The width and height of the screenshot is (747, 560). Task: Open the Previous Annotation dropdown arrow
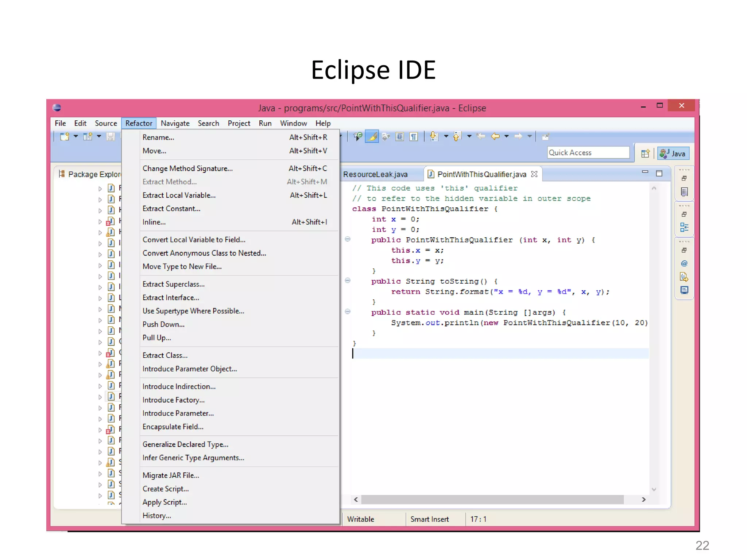(469, 136)
